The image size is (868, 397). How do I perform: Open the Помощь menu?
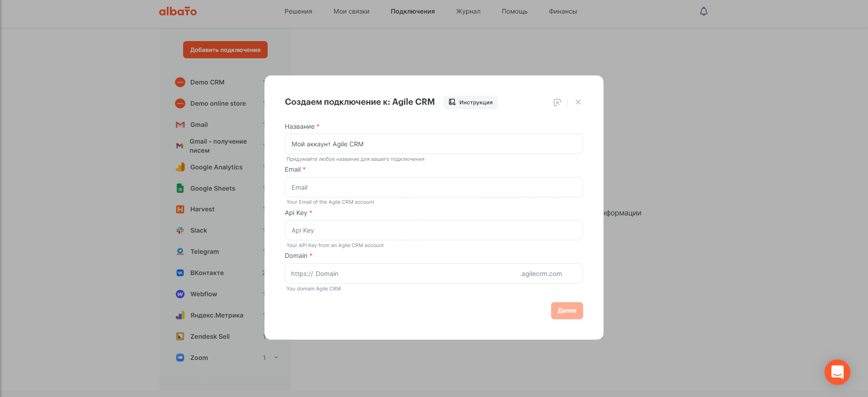click(514, 11)
